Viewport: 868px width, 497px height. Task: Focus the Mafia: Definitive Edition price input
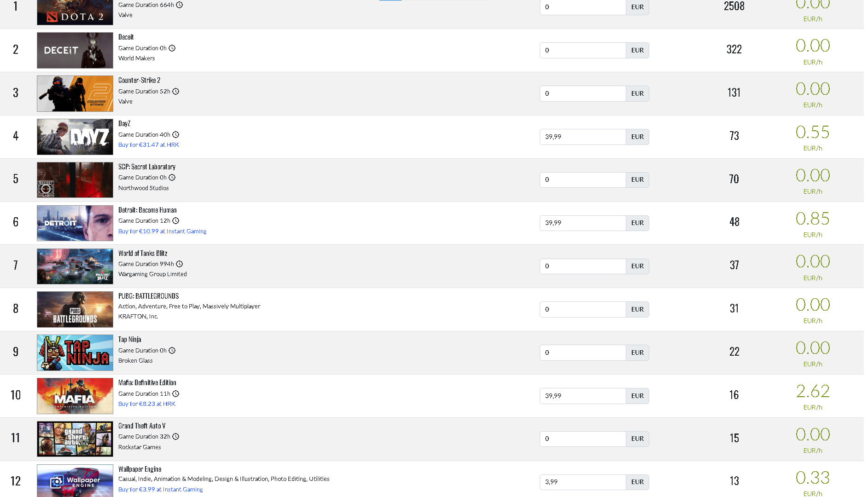[583, 396]
